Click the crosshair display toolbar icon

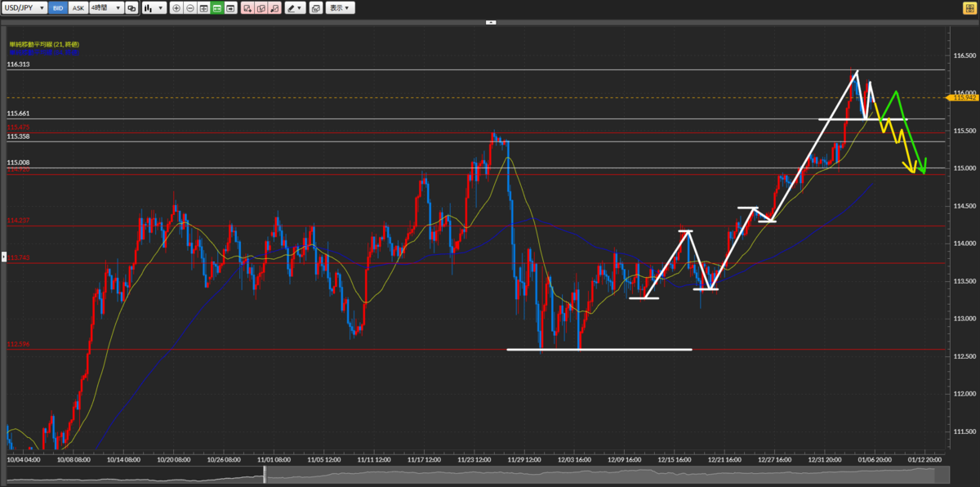pyautogui.click(x=203, y=7)
